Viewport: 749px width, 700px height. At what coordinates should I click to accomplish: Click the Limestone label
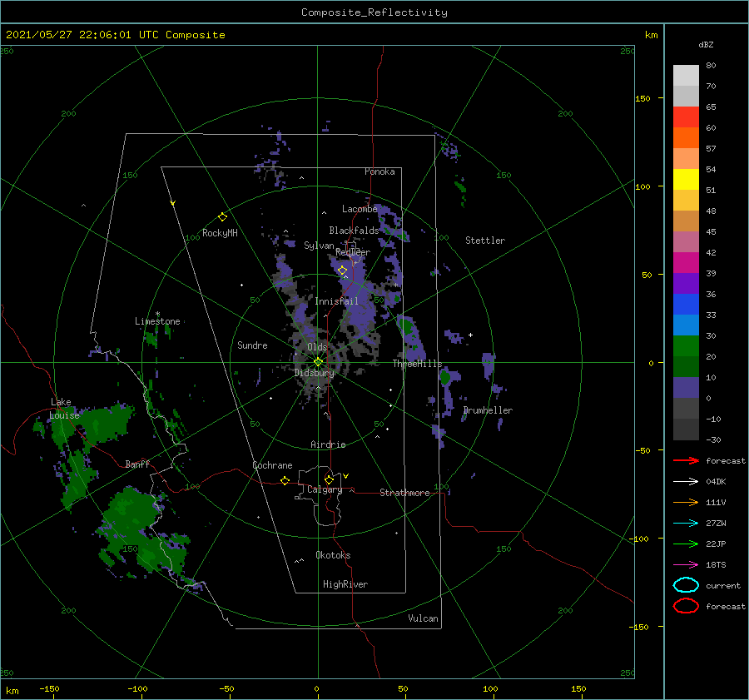[x=157, y=321]
